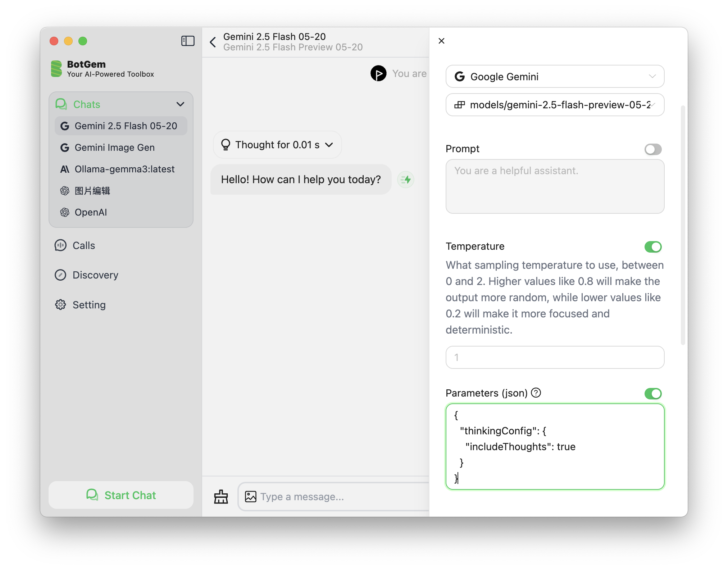Disable the Temperature toggle
The image size is (728, 570).
[x=653, y=246]
